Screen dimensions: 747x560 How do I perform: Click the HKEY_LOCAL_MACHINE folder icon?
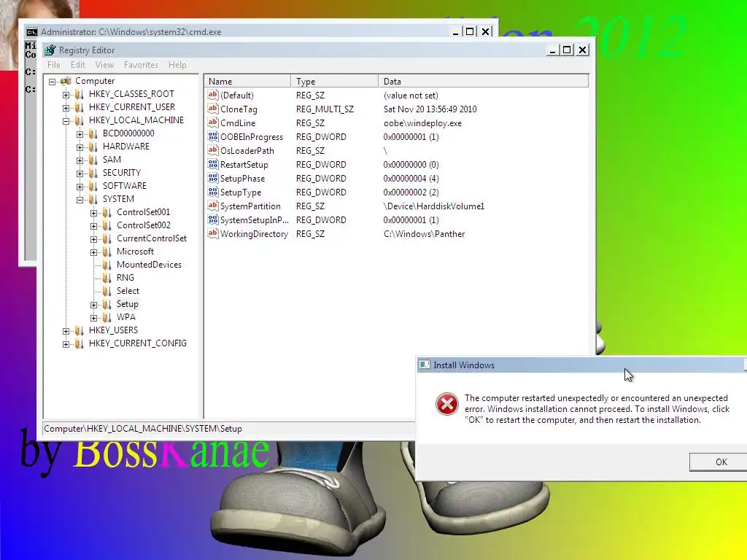(80, 120)
